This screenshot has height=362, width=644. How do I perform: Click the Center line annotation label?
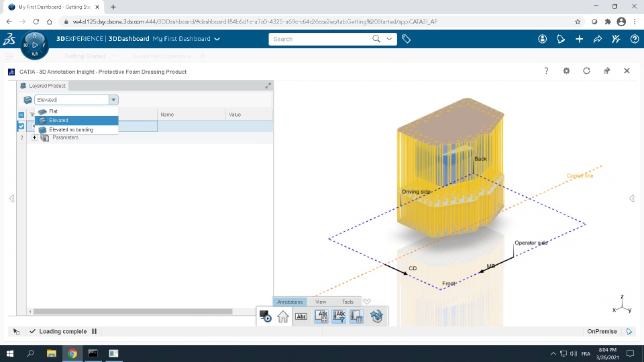(x=580, y=176)
